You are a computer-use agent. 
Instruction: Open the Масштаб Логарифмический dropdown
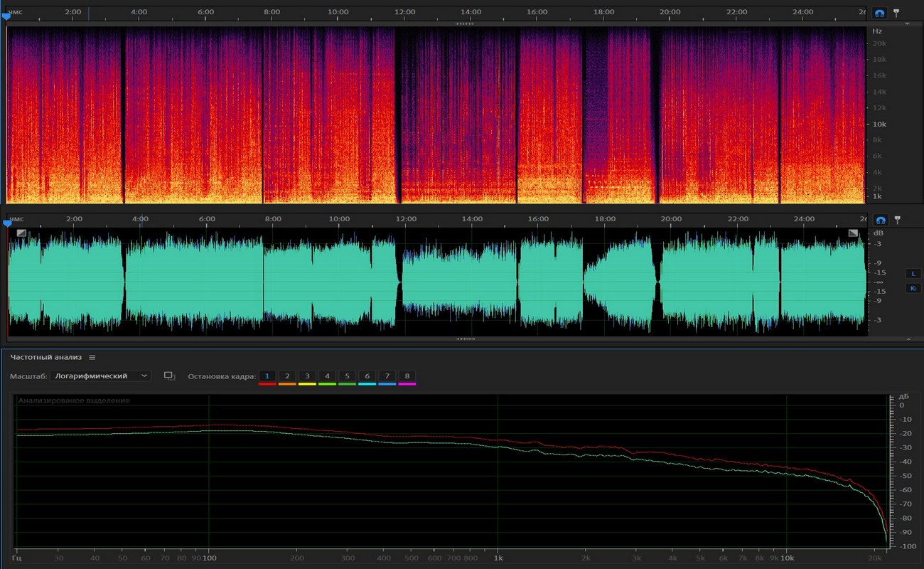click(100, 376)
